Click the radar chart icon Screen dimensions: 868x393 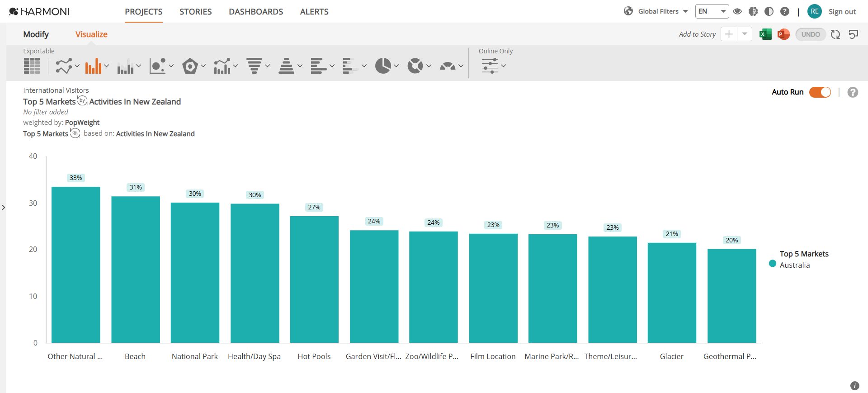(190, 66)
